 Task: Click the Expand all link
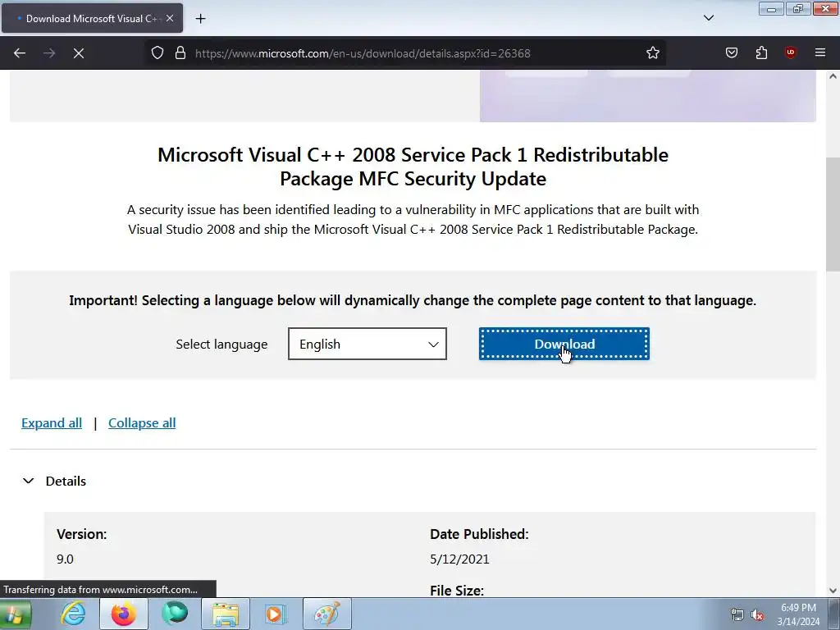point(52,423)
